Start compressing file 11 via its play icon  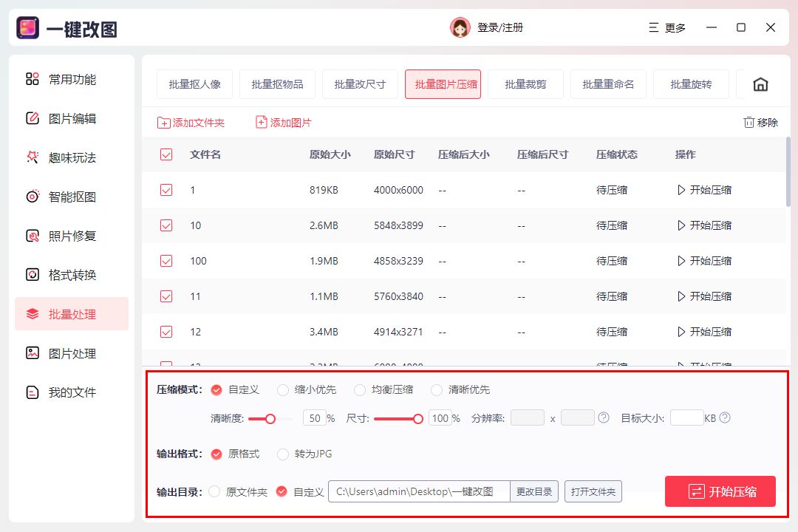681,296
